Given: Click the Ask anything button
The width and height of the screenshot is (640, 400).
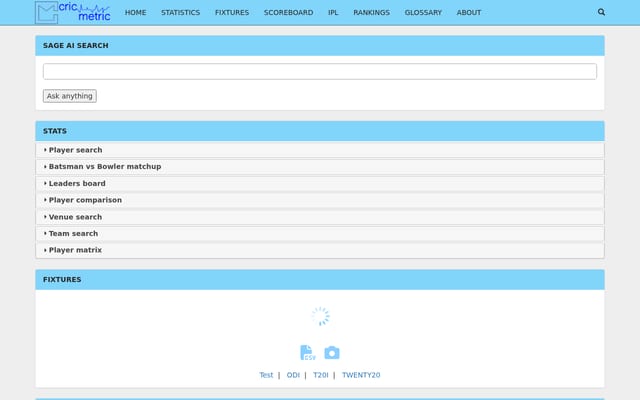Looking at the screenshot, I should click(x=70, y=96).
